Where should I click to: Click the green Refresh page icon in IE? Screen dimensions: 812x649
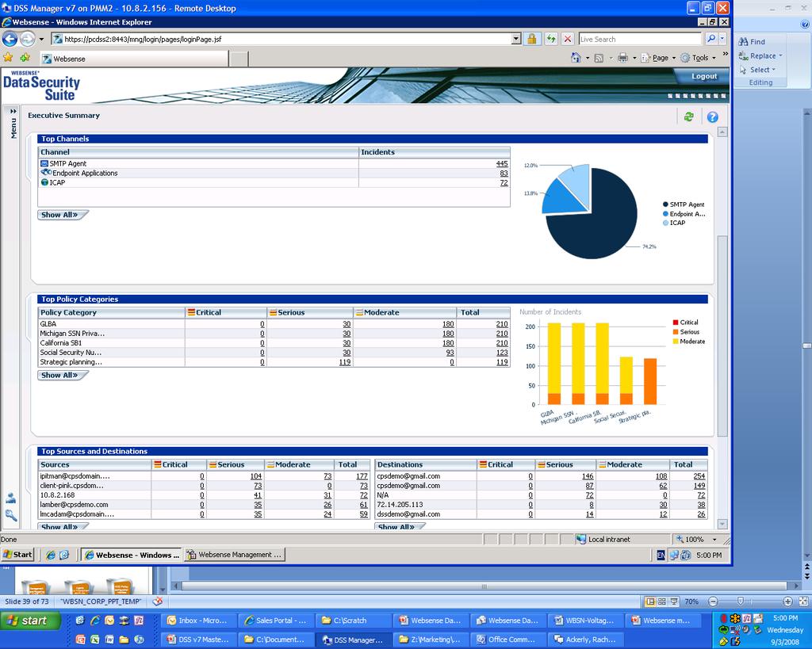click(551, 39)
